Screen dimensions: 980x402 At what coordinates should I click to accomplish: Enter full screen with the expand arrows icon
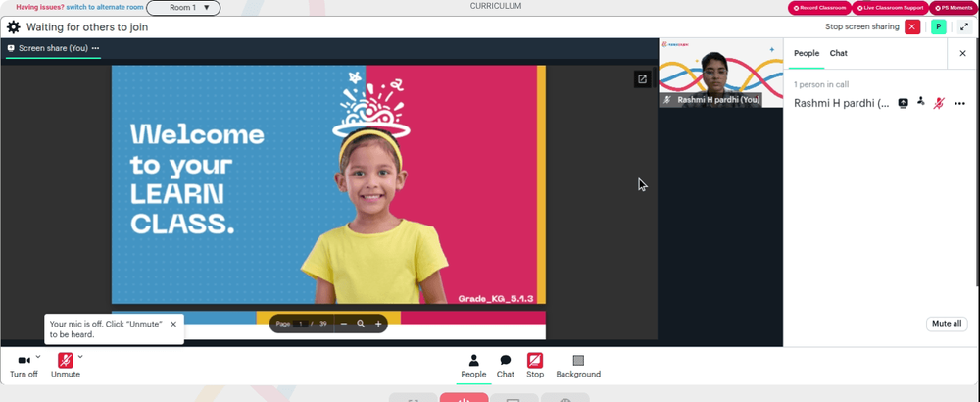pos(963,26)
